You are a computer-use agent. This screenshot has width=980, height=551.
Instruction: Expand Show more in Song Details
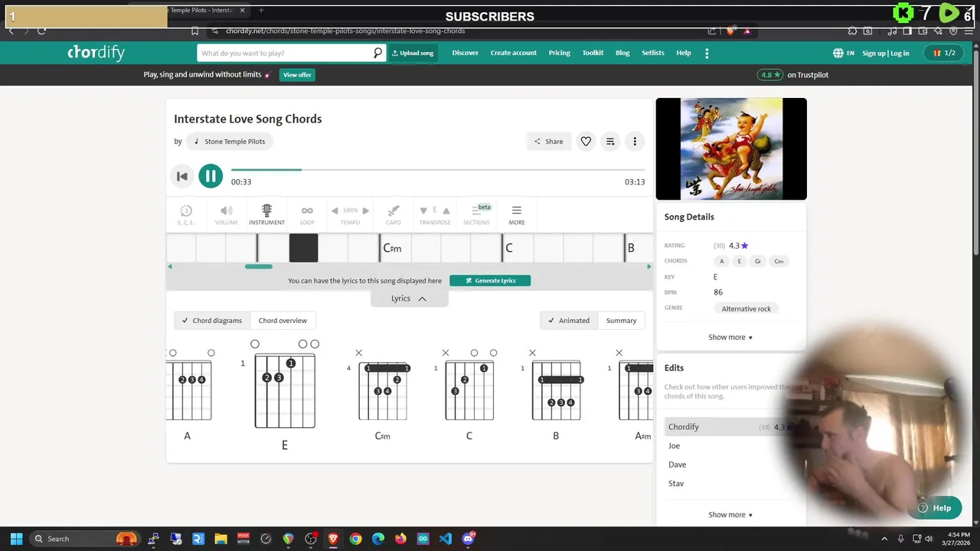(730, 337)
